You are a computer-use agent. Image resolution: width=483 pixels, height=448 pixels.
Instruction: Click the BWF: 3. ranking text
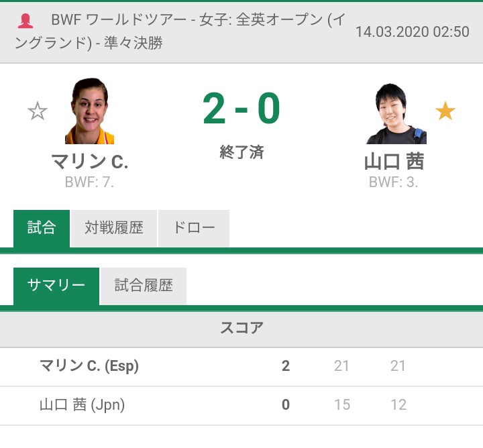coord(393,182)
